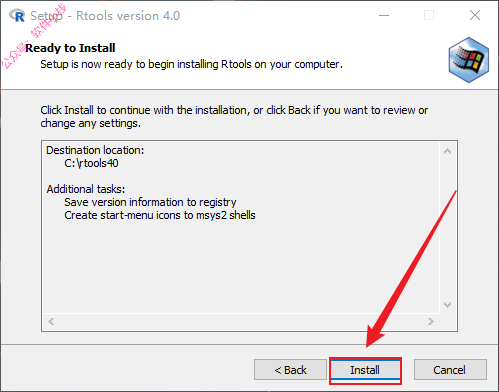
Task: Click the hexagonal Windows installer wizard image
Action: (469, 60)
